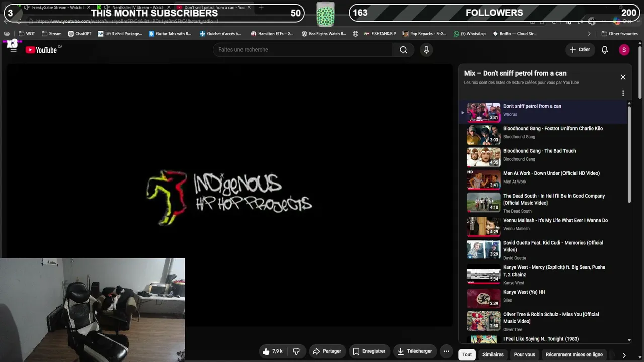
Task: Play Oliver Tree & Robin Schulz Miss You
Action: [544, 322]
